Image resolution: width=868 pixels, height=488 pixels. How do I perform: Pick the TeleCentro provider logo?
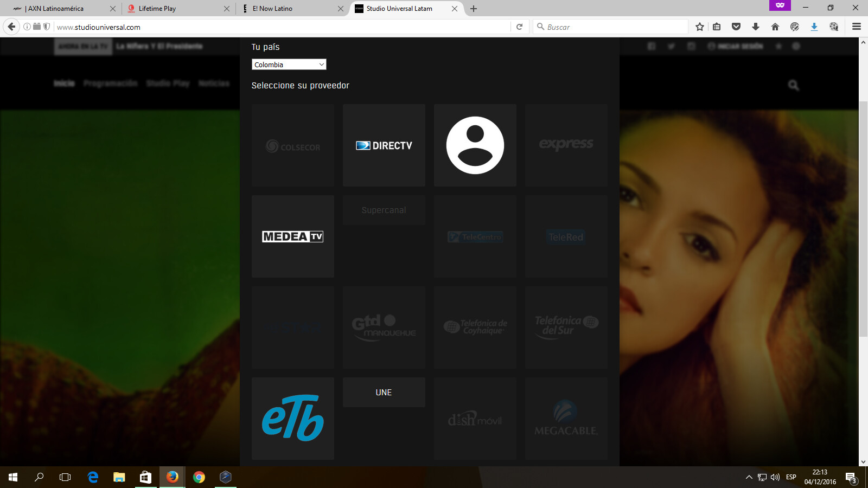coord(475,236)
